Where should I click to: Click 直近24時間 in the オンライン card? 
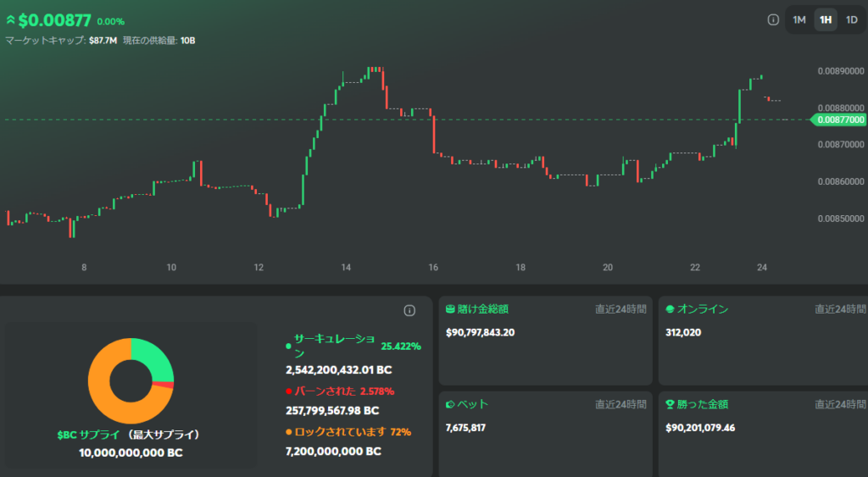click(x=840, y=309)
